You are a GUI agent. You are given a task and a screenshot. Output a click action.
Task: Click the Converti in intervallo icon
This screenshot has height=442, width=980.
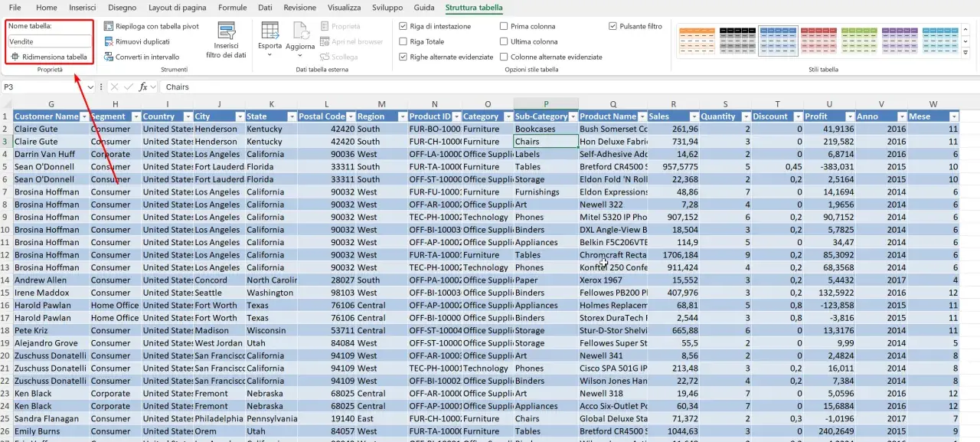point(109,57)
